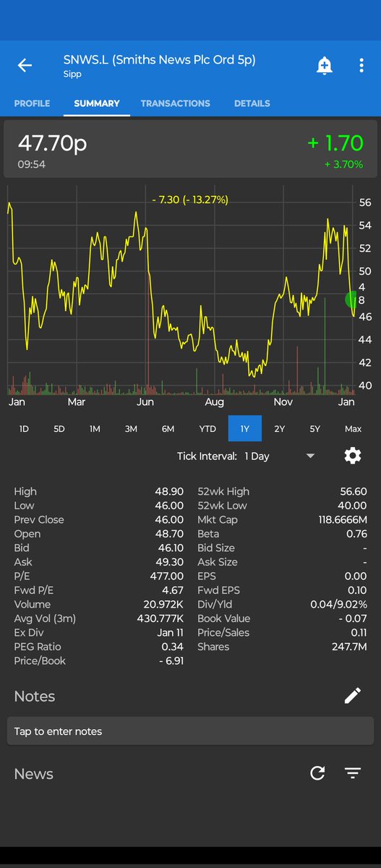Go back with the arrow icon
This screenshot has width=381, height=868.
tap(25, 66)
